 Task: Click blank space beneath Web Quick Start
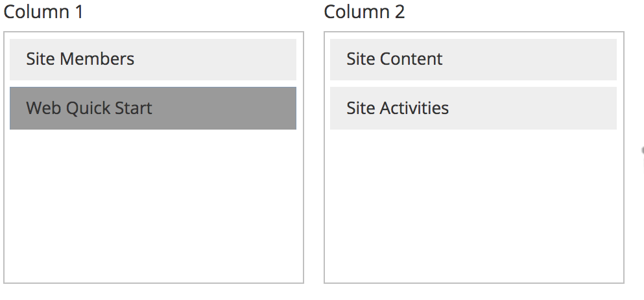[x=153, y=205]
